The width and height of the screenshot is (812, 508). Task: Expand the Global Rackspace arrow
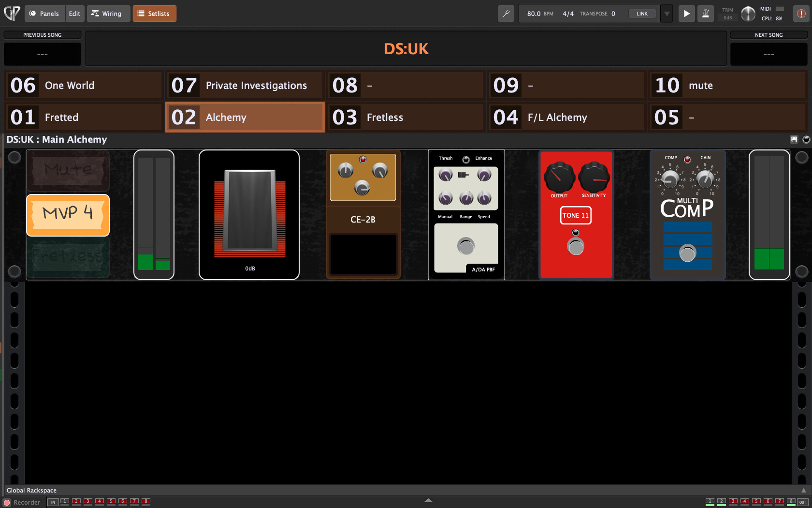[804, 490]
